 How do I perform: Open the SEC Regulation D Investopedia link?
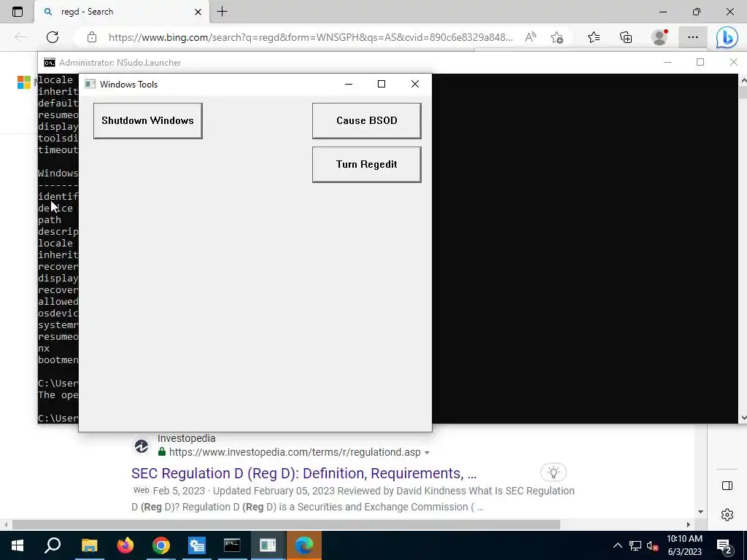pos(304,473)
